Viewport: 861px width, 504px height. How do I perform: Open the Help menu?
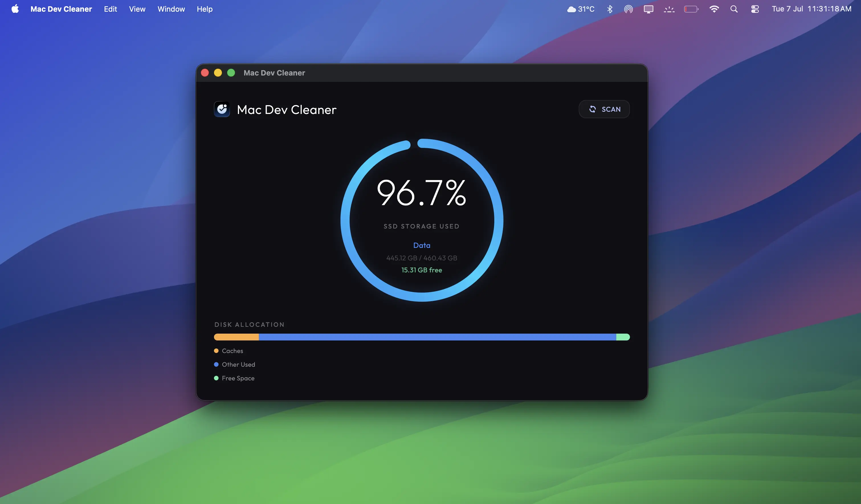(205, 9)
